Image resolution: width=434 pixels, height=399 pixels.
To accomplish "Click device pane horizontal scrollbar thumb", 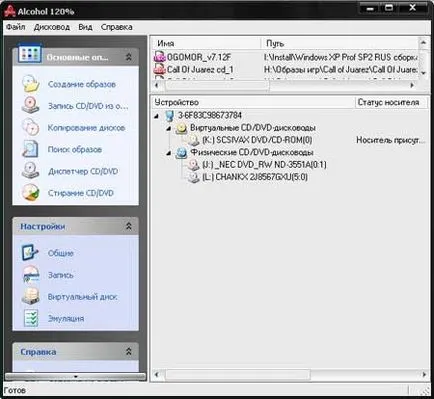I will coord(238,374).
